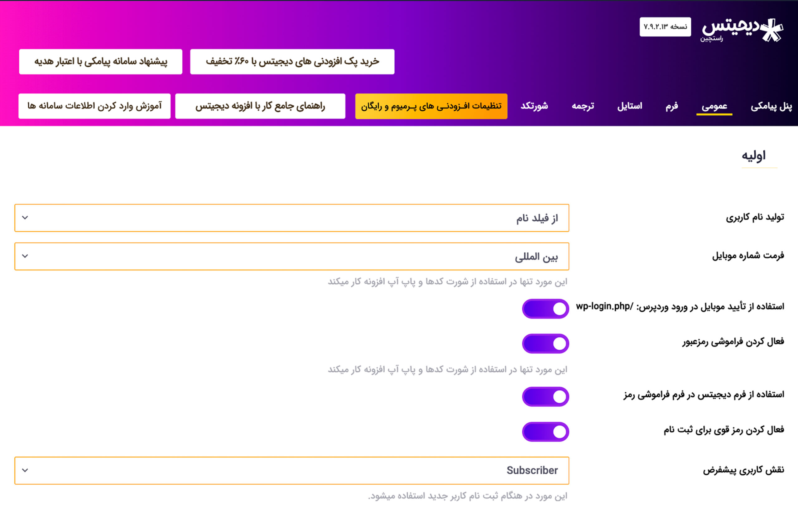798x532 pixels.
Task: Click the chevron arrow of username generation dropdown
Action: (x=25, y=218)
